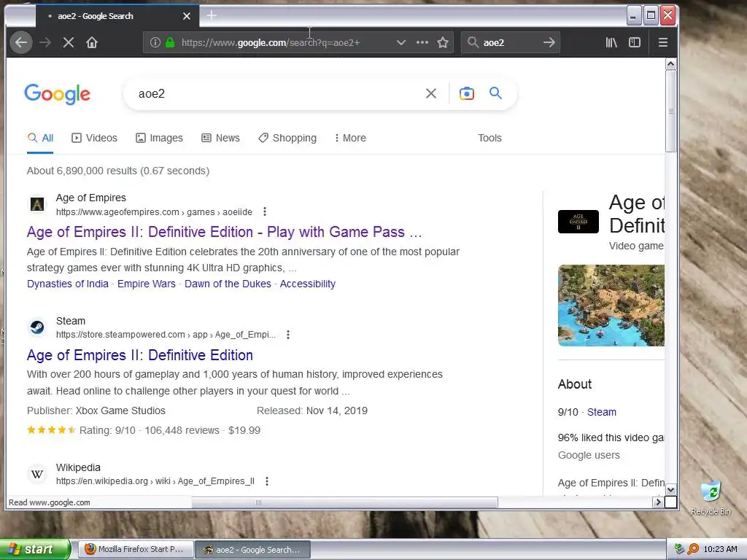This screenshot has height=560, width=747.
Task: Click the vertical scrollbar down arrow
Action: point(671,489)
